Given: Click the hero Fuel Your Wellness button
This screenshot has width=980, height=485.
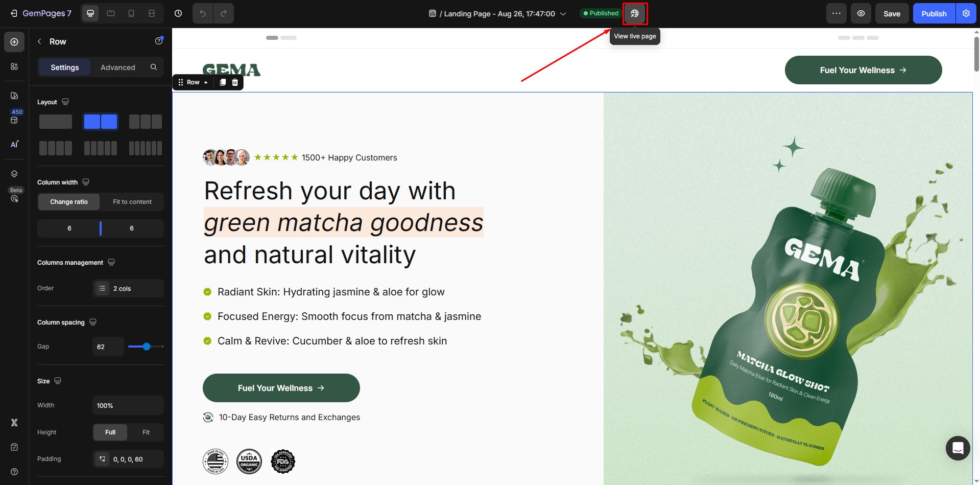Looking at the screenshot, I should coord(281,388).
